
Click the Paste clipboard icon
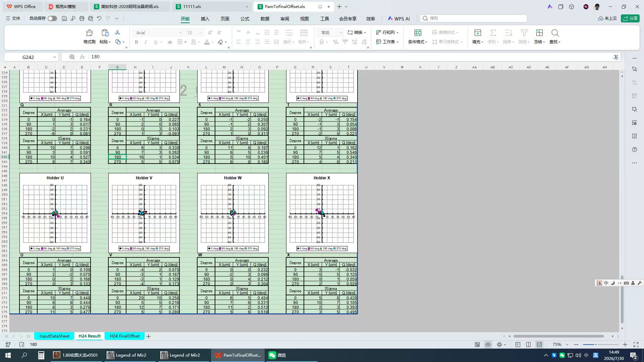pyautogui.click(x=105, y=33)
